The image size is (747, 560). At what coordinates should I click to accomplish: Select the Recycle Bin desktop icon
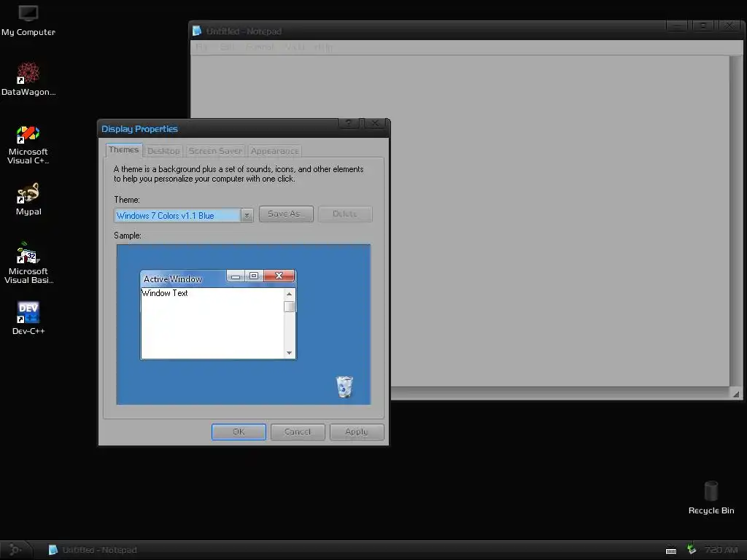point(711,497)
